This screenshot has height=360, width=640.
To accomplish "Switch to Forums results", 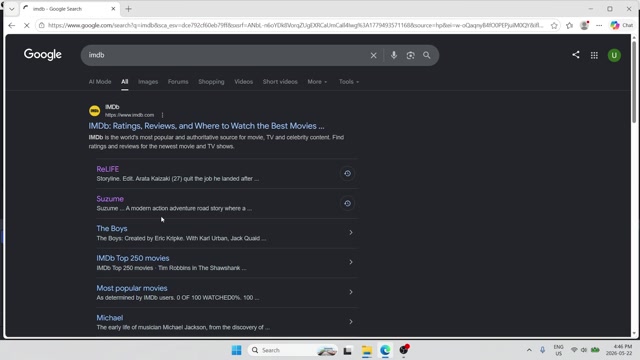I will click(x=178, y=82).
